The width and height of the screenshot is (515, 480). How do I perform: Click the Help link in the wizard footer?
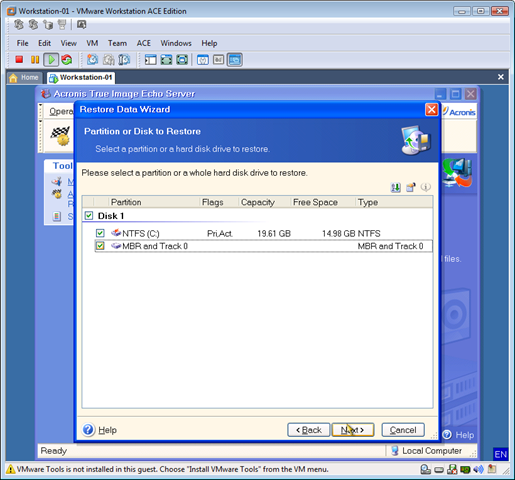tap(107, 430)
